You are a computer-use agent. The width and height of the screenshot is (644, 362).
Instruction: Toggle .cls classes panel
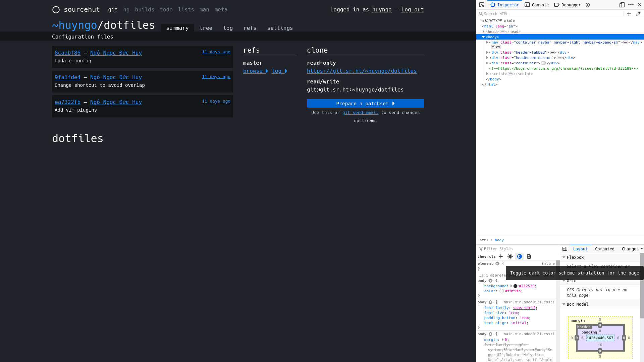tap(491, 256)
